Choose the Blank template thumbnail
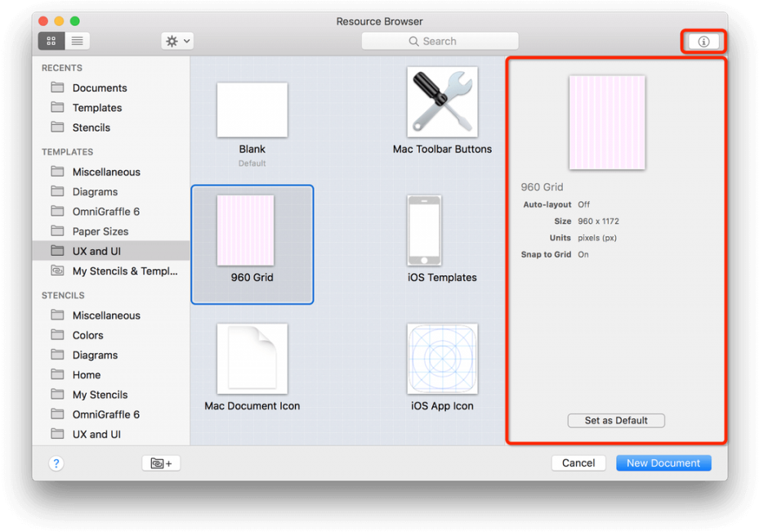 click(252, 110)
